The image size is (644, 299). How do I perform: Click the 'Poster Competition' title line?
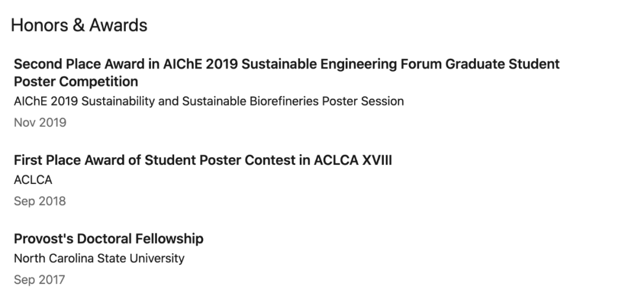[x=76, y=81]
